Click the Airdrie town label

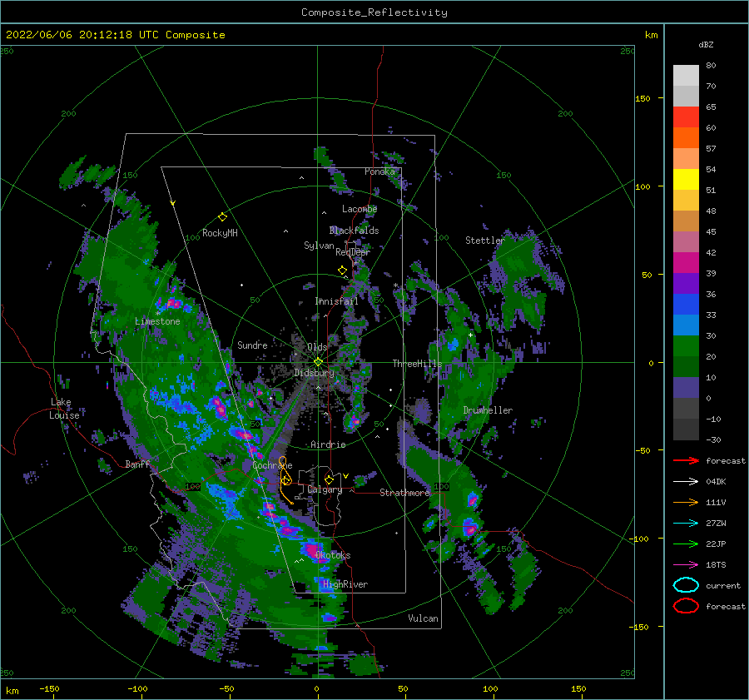pos(328,444)
